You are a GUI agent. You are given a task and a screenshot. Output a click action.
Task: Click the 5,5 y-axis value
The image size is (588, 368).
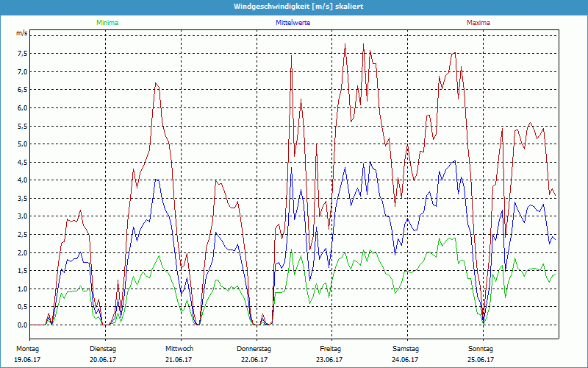click(23, 126)
